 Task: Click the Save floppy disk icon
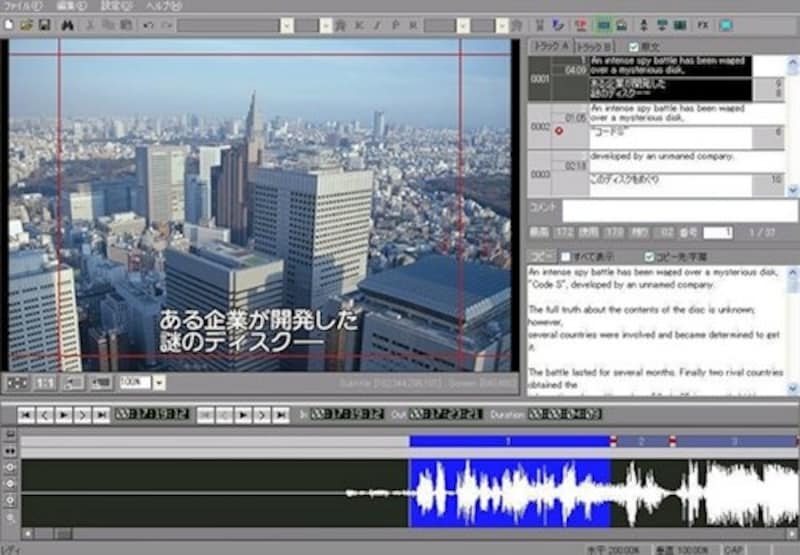coord(44,24)
